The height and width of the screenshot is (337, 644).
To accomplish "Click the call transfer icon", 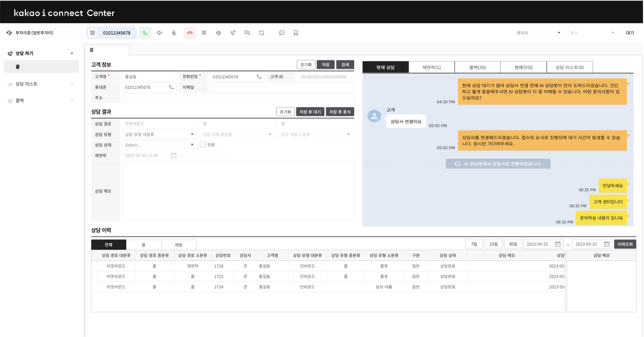I will click(233, 33).
